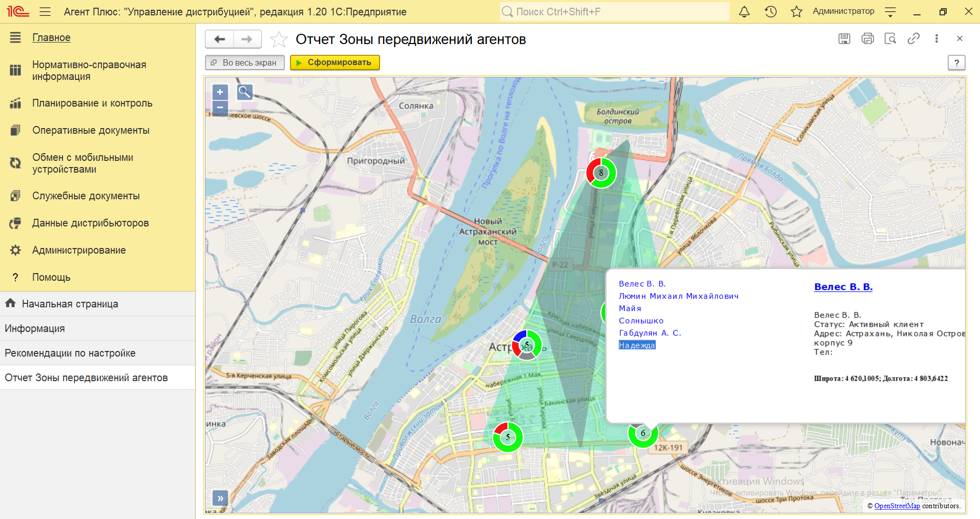This screenshot has height=519, width=980.
Task: Open Служебные документы section
Action: (86, 196)
